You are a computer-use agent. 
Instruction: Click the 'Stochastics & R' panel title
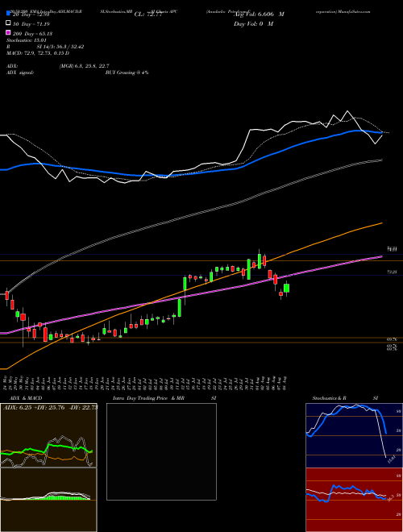[x=330, y=398]
